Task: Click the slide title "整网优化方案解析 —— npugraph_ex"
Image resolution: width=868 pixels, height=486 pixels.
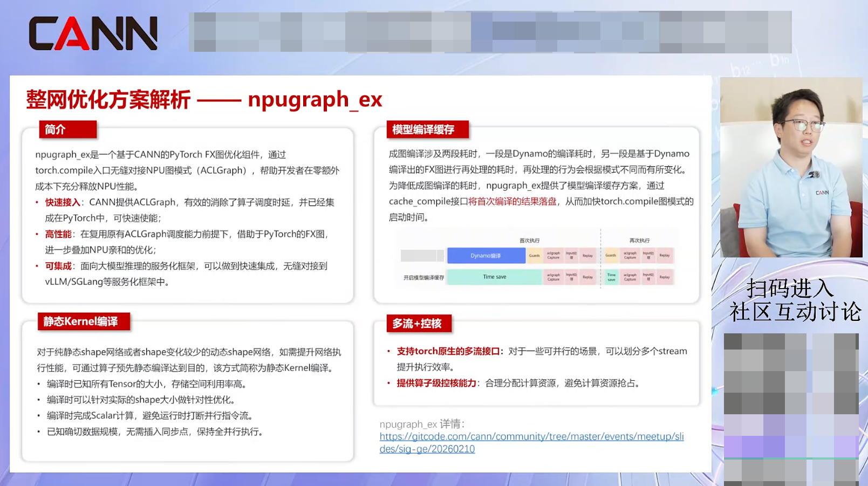Action: [204, 100]
